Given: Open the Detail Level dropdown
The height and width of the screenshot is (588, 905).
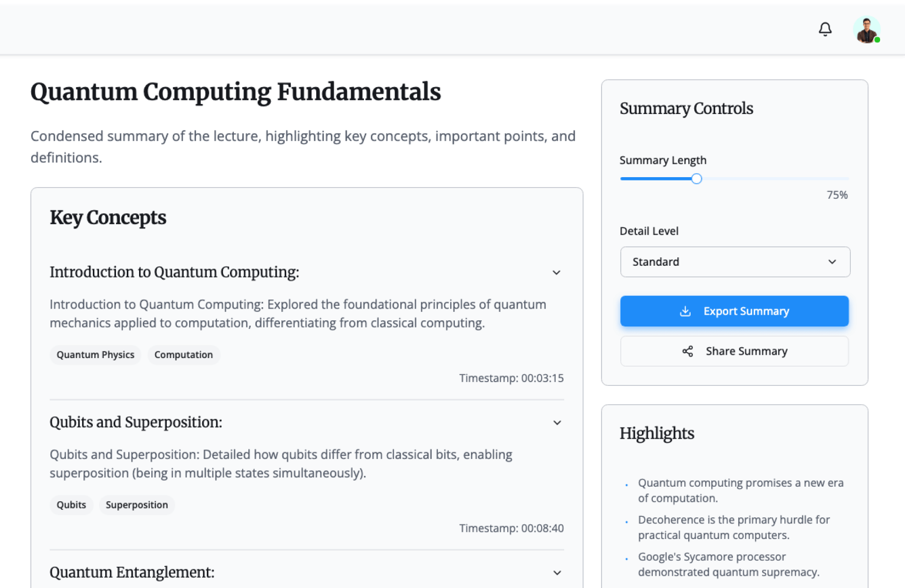Looking at the screenshot, I should pyautogui.click(x=735, y=262).
